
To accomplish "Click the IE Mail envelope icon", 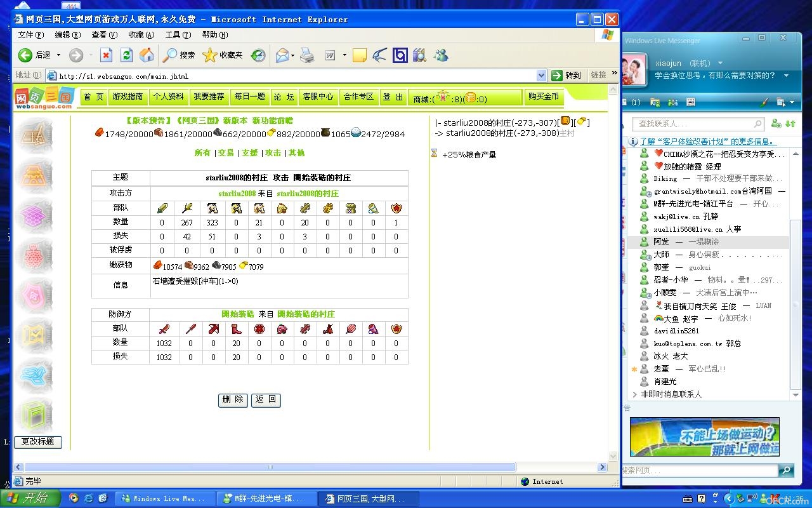I will [x=282, y=55].
